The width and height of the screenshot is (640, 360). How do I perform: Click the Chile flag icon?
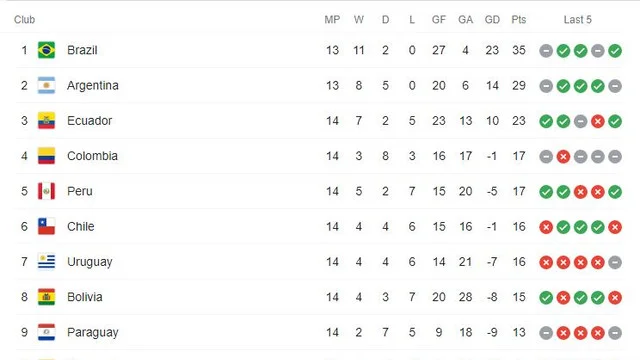(46, 227)
